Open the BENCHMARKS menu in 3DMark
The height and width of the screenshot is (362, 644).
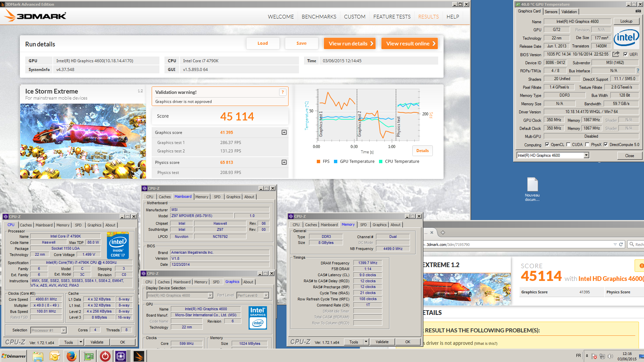(x=319, y=16)
